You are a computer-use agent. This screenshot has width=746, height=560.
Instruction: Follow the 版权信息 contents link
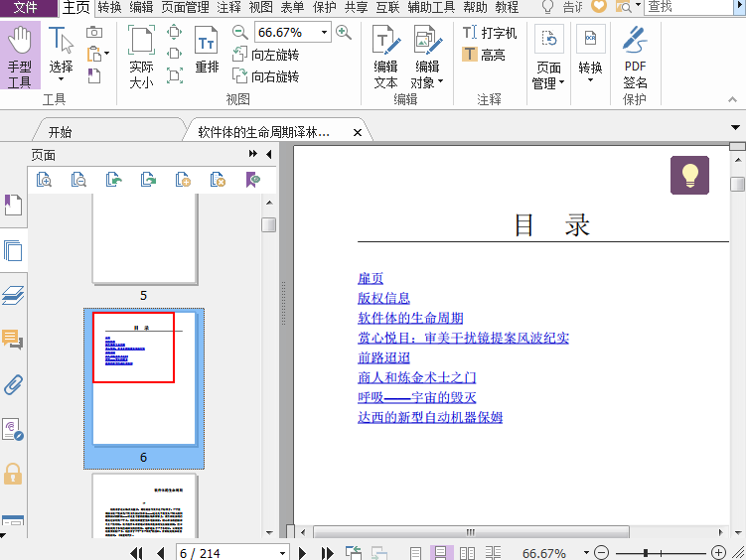click(383, 298)
